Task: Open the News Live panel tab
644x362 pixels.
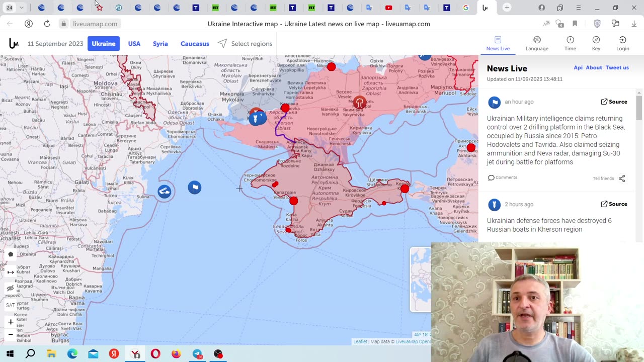Action: pyautogui.click(x=498, y=44)
